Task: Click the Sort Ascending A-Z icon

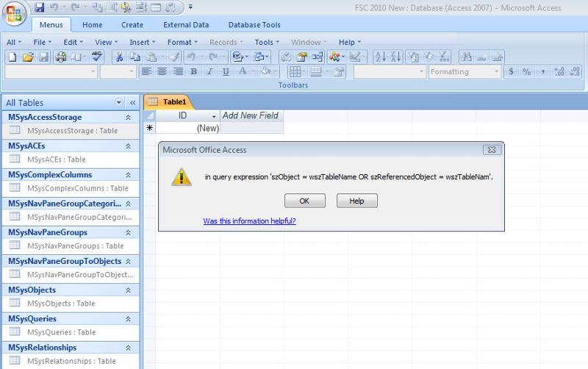Action: click(381, 57)
